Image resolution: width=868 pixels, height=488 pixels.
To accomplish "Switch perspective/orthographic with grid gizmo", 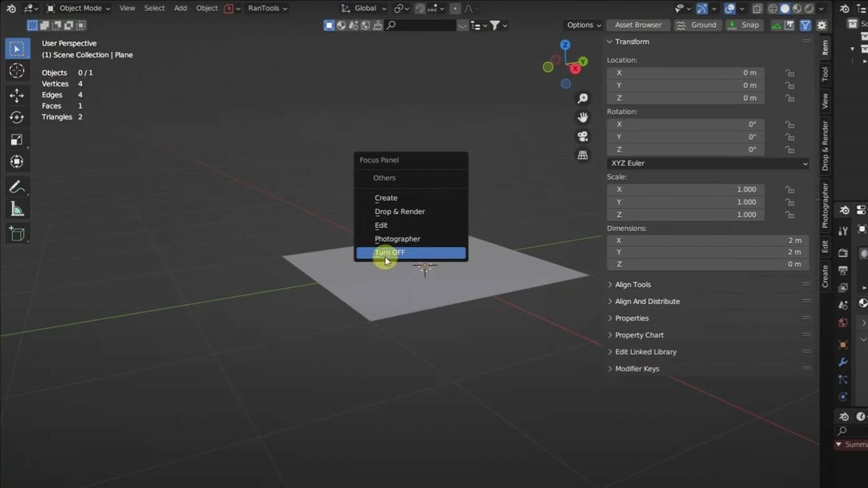I will (x=582, y=155).
